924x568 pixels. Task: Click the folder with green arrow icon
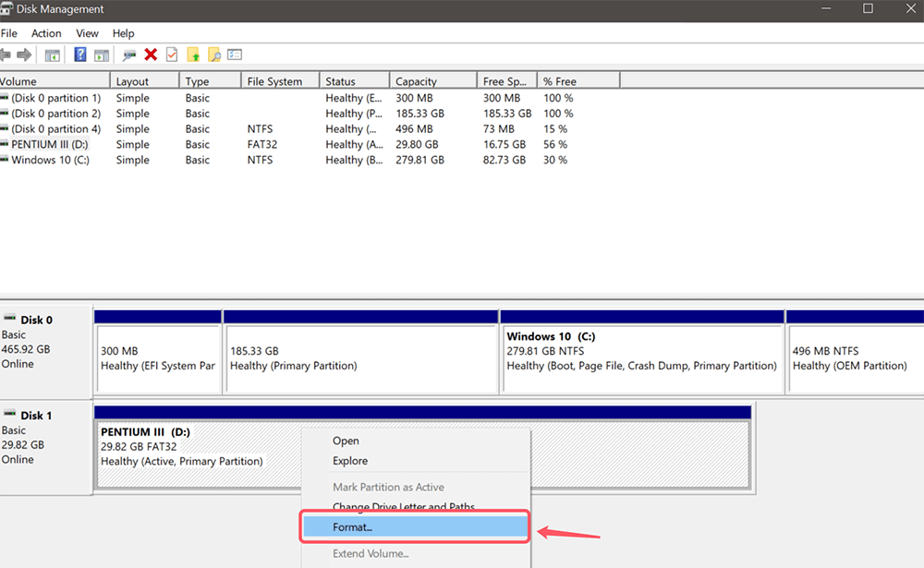[x=193, y=55]
